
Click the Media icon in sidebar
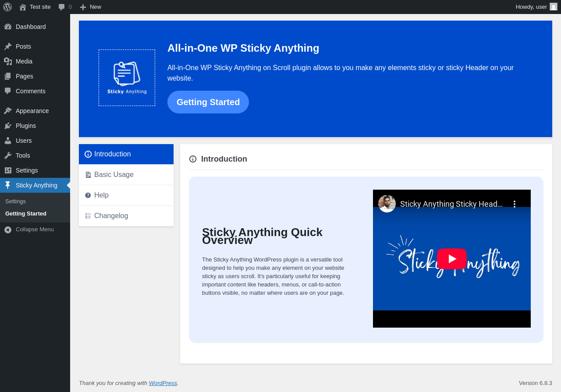click(x=8, y=61)
